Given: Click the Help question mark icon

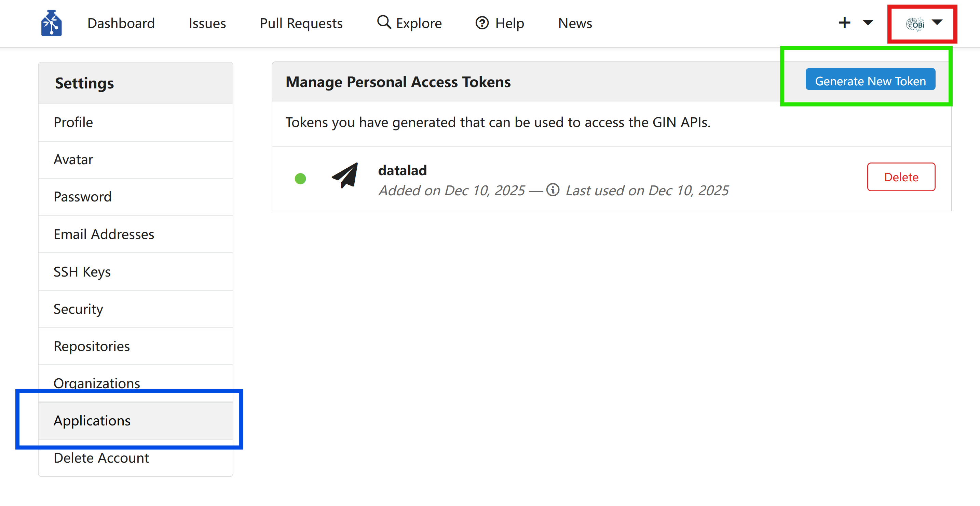Looking at the screenshot, I should pyautogui.click(x=482, y=23).
